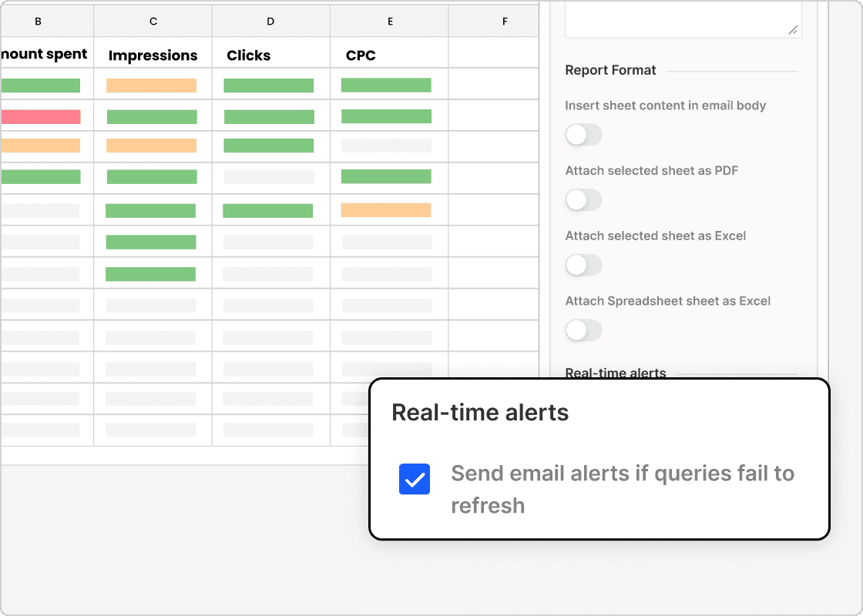Viewport: 863px width, 616px height.
Task: Select column C by its header
Action: coord(153,21)
